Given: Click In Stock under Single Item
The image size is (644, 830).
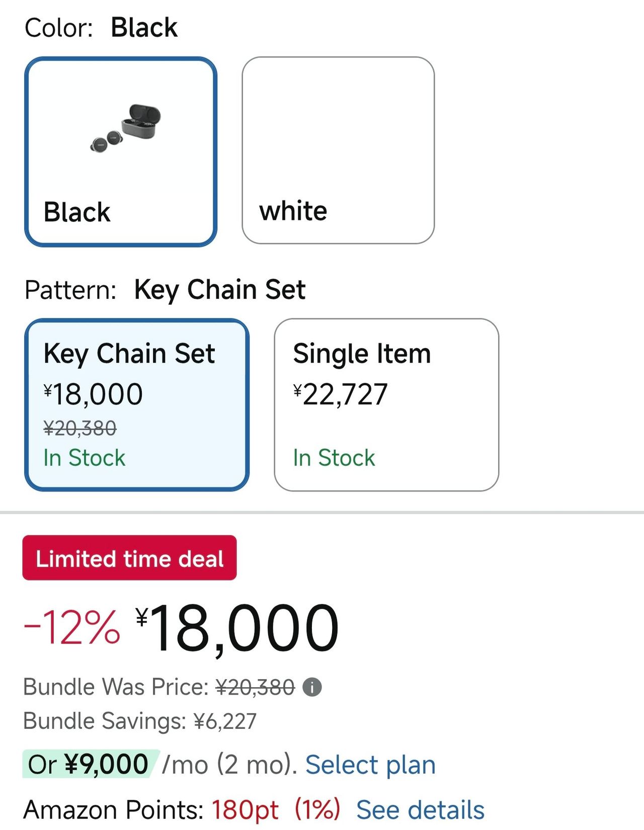Looking at the screenshot, I should pyautogui.click(x=334, y=458).
